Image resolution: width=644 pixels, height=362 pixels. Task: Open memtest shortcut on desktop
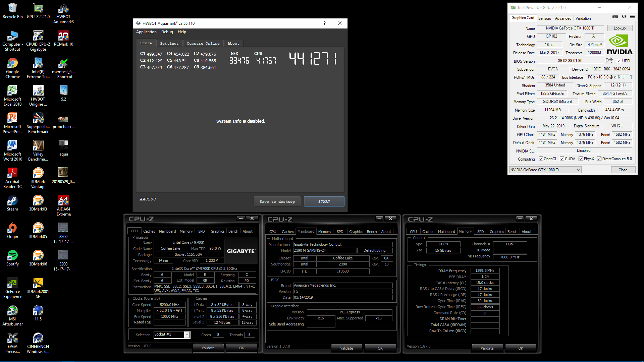[x=63, y=69]
